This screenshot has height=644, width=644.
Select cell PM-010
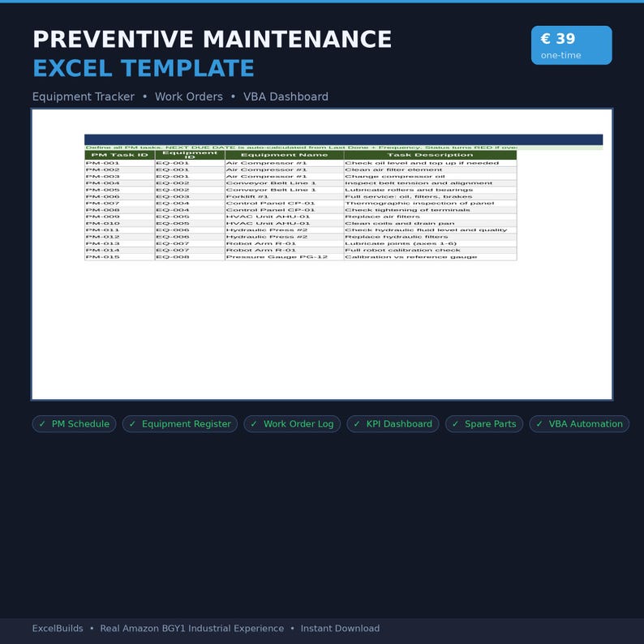pos(119,223)
